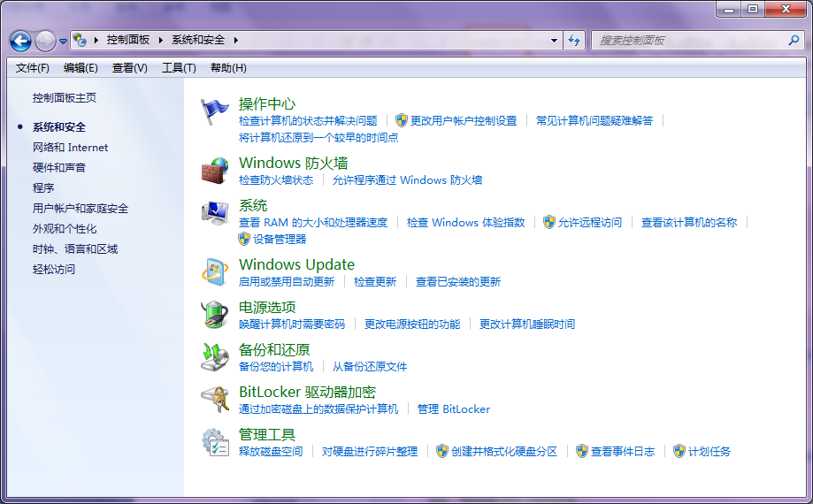
Task: Open 外观和个性化 in sidebar
Action: 65,228
